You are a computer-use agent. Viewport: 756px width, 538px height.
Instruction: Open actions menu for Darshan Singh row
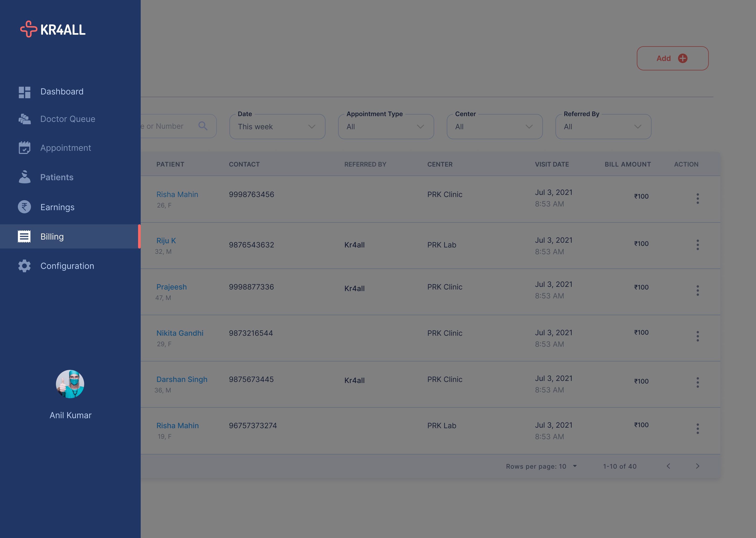click(x=698, y=382)
